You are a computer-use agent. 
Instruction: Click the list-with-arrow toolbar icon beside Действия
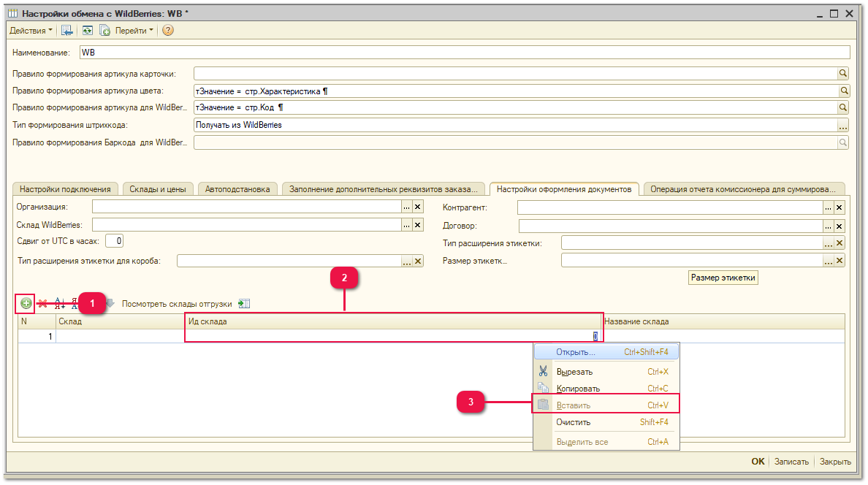coord(67,31)
